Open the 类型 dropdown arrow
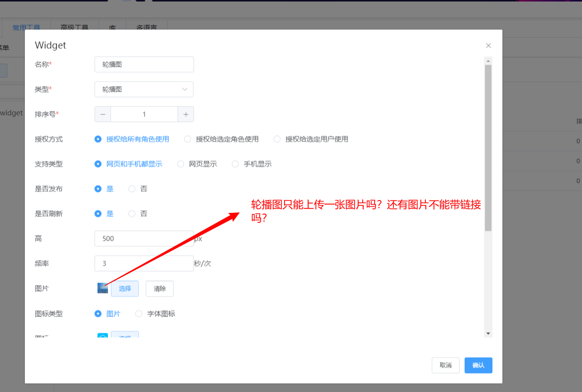 click(x=185, y=90)
